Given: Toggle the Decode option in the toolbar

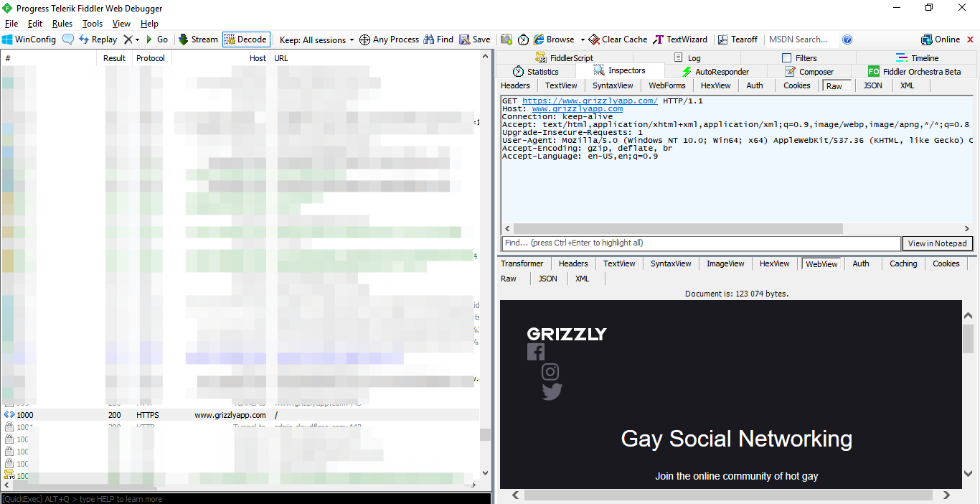Looking at the screenshot, I should (245, 39).
